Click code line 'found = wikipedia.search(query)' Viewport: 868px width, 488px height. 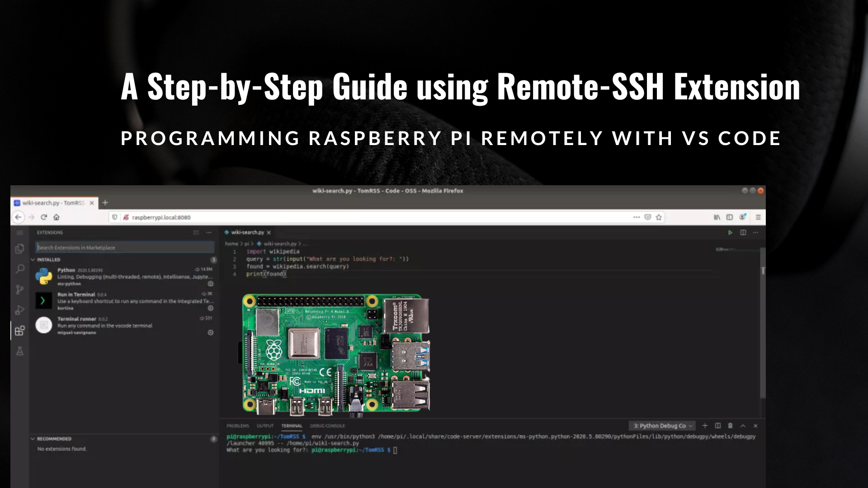pos(297,267)
